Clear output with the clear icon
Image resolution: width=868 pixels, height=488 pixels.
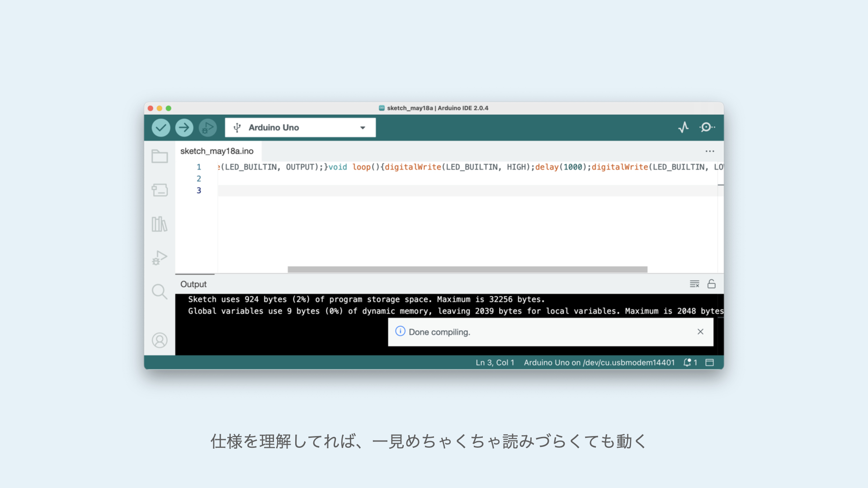[x=694, y=284]
